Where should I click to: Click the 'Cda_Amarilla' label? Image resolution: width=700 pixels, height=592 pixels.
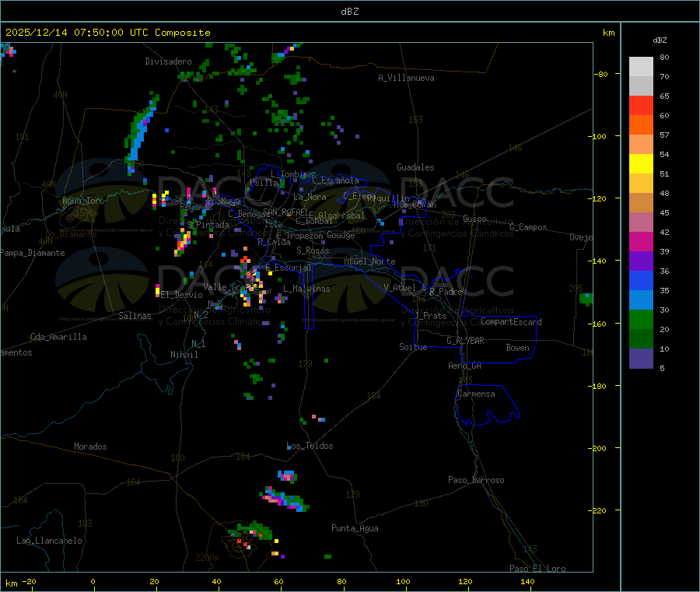click(x=58, y=337)
